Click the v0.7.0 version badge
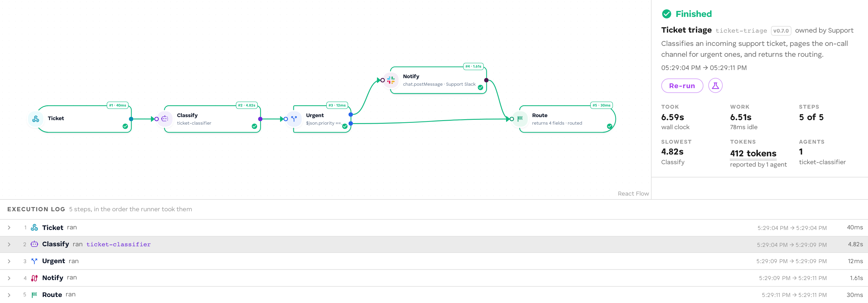 click(781, 31)
